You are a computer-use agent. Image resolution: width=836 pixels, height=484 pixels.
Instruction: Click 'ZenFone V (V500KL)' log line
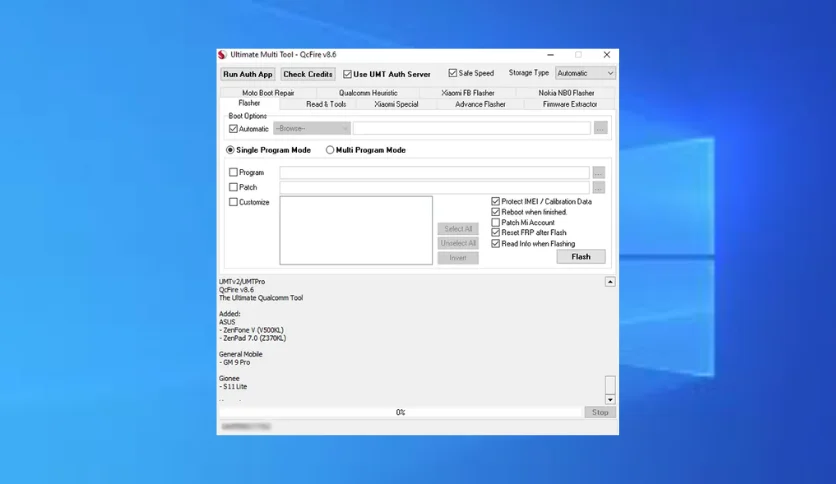tap(251, 330)
